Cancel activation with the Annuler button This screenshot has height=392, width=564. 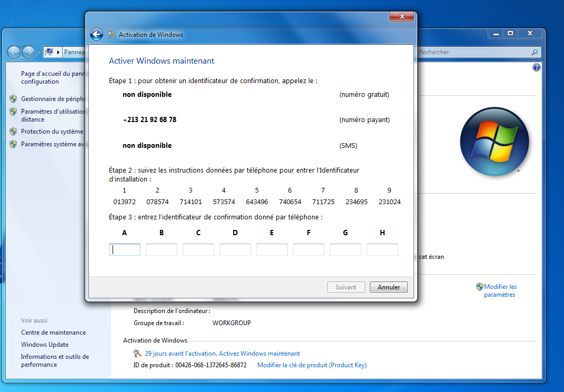point(389,287)
